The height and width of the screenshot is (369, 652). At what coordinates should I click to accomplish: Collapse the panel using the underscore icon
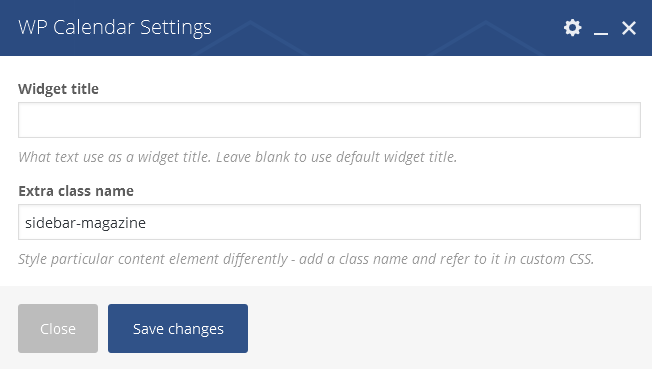point(600,28)
